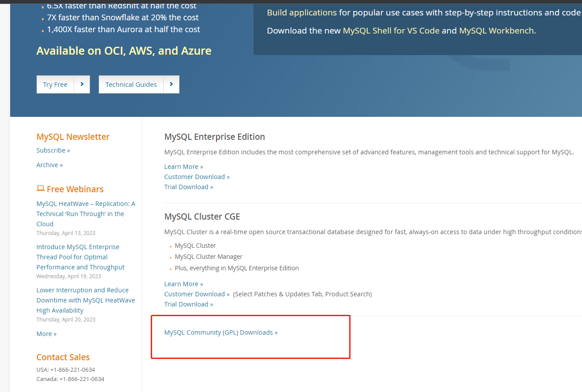Open MySQL Community (GPL) Downloads link
This screenshot has width=582, height=392.
pyautogui.click(x=221, y=332)
